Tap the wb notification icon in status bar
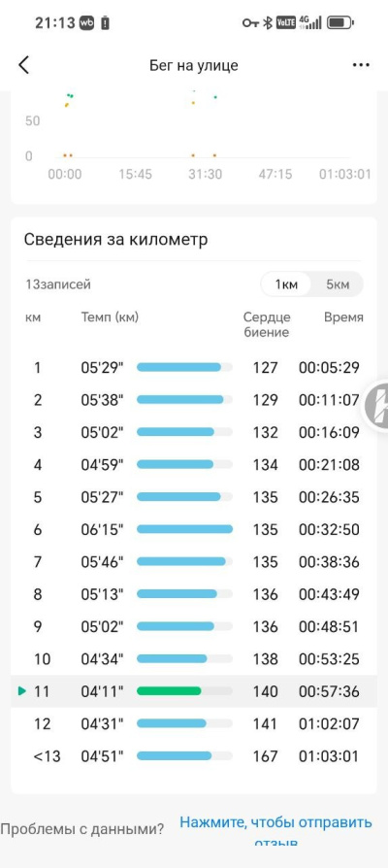Viewport: 388px width, 868px height. tap(86, 22)
